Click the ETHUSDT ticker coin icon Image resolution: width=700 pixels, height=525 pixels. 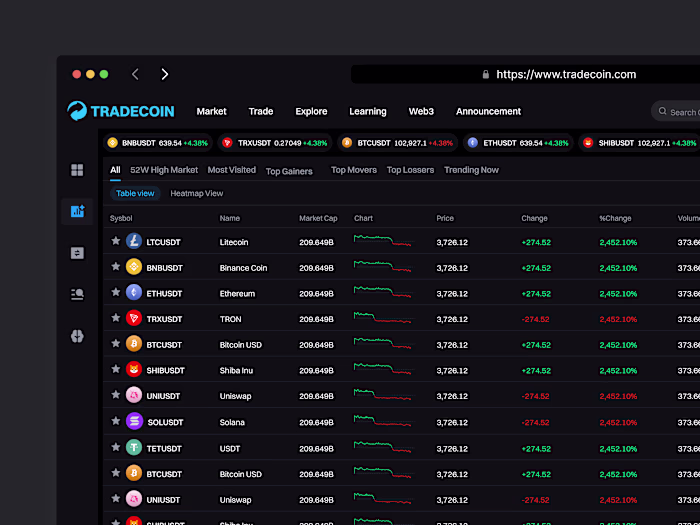(473, 143)
